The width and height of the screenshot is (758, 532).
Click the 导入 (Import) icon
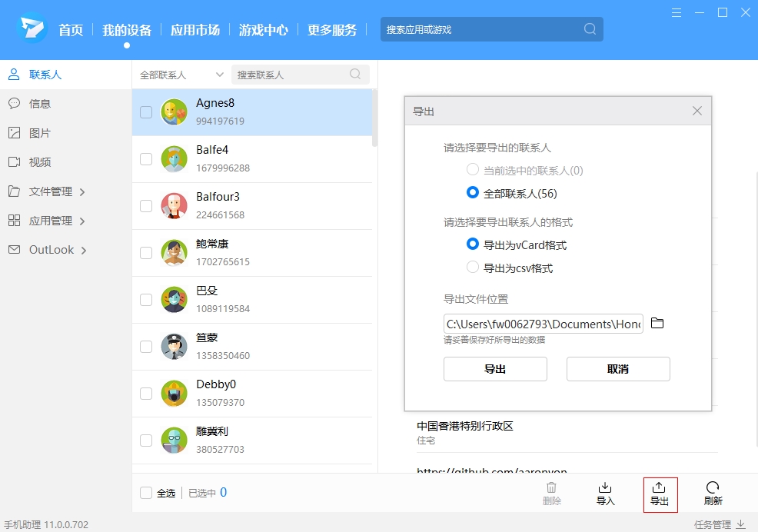[x=605, y=494]
